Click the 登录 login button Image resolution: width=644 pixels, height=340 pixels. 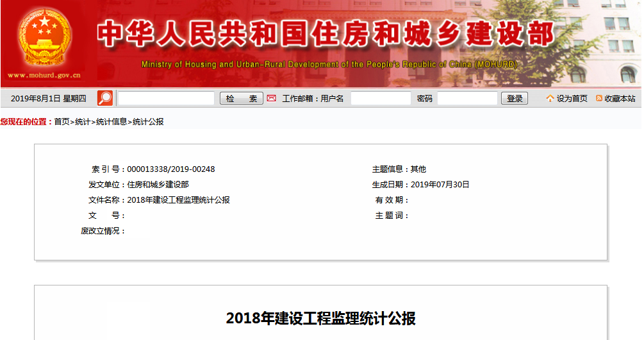[x=515, y=98]
